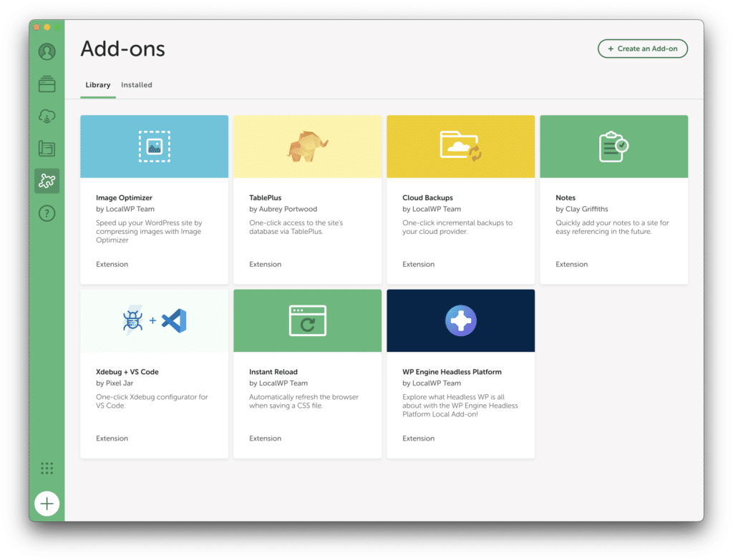Screen dimensions: 733x560
Task: Open the Image Optimizer add-on title
Action: point(125,197)
